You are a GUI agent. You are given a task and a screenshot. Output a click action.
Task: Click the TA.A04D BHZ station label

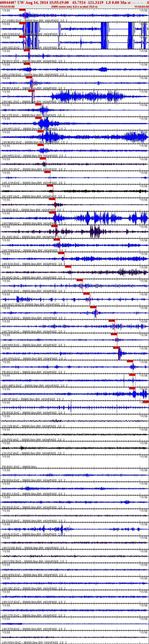click(x=34, y=278)
